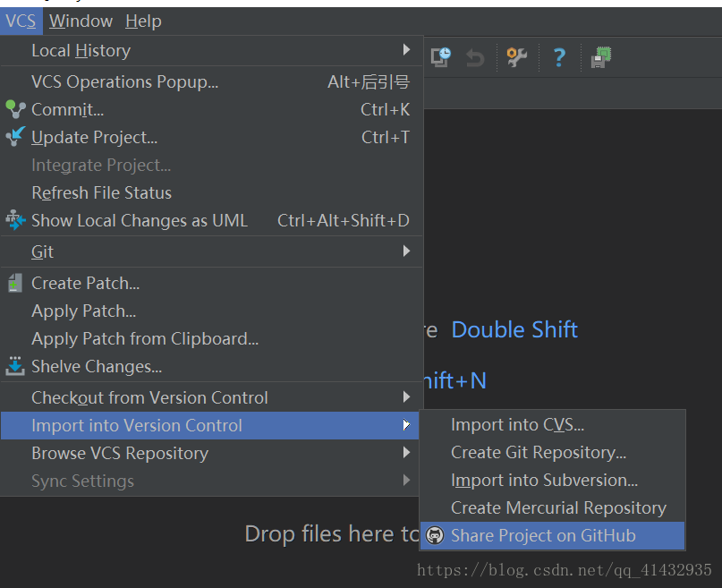Select Create Git Repository...
The width and height of the screenshot is (722, 588).
pos(553,452)
